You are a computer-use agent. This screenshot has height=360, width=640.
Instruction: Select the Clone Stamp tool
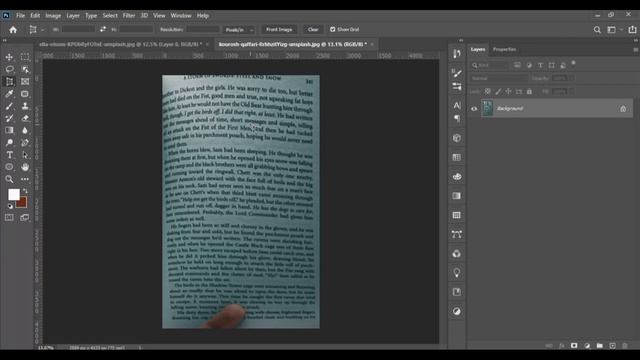tap(25, 106)
